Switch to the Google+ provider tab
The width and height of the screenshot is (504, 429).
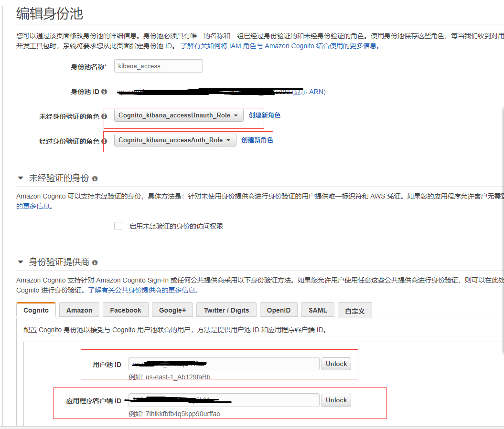click(172, 310)
